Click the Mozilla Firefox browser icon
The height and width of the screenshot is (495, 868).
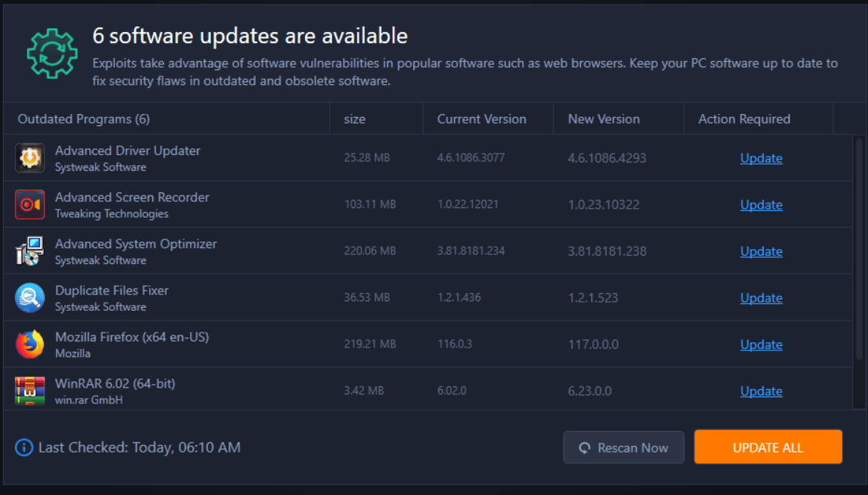30,344
